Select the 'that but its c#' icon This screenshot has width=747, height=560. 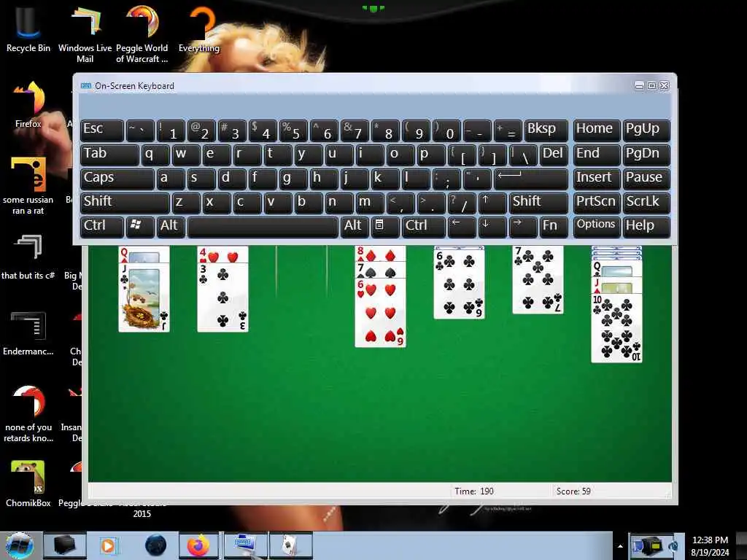click(x=28, y=257)
